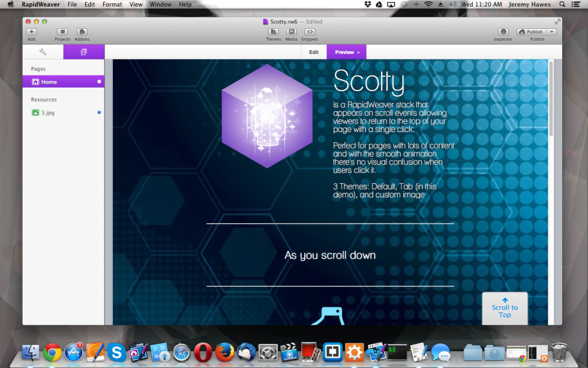The image size is (588, 368).
Task: Open the Inspector info icon
Action: pos(503,32)
